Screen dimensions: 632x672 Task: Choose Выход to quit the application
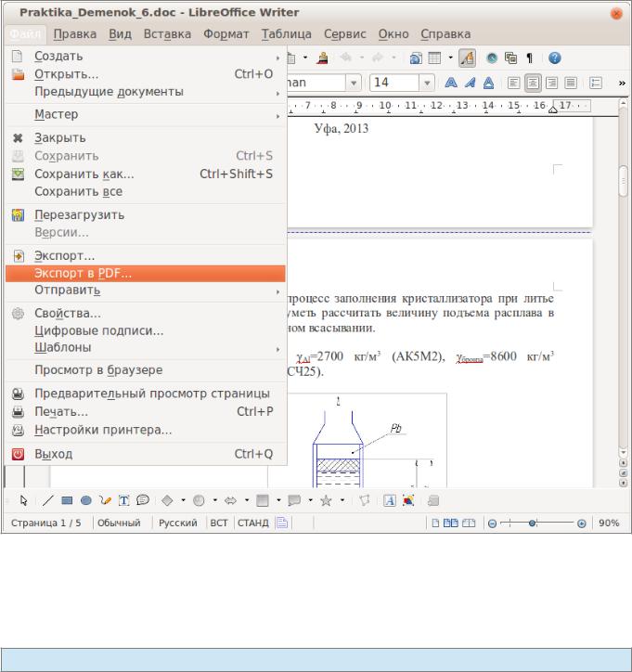(146, 454)
